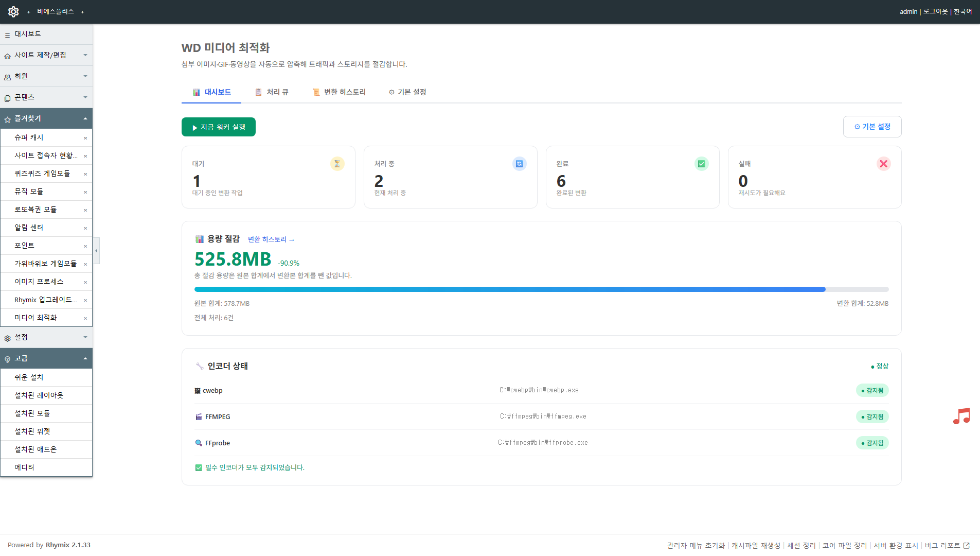Image resolution: width=980 pixels, height=556 pixels.
Task: Remove 미디어 최적화 from favorites
Action: (85, 318)
